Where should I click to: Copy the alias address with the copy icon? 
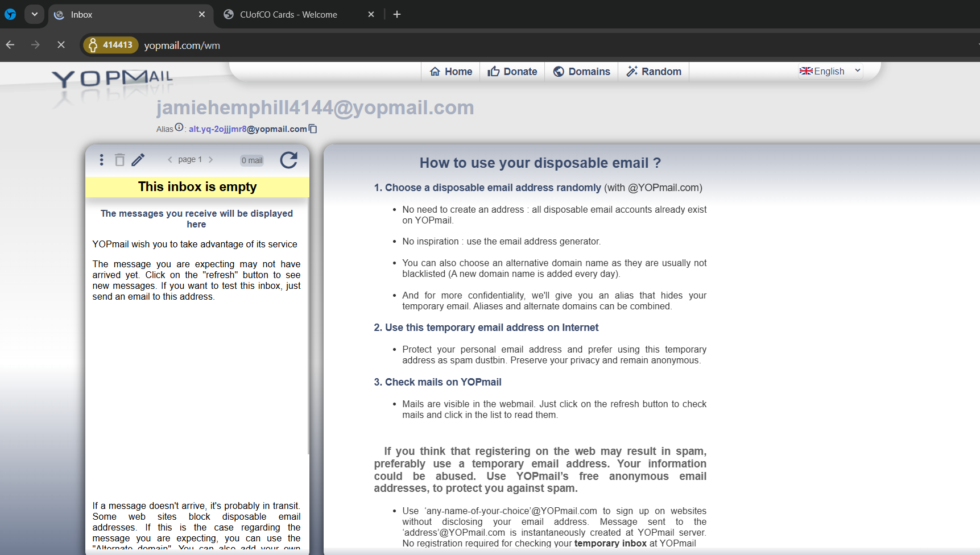313,129
